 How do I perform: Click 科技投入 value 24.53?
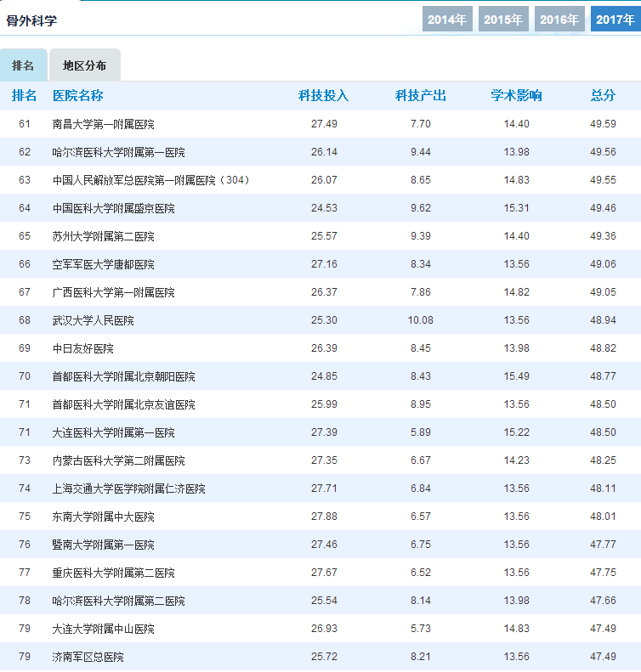coord(324,208)
